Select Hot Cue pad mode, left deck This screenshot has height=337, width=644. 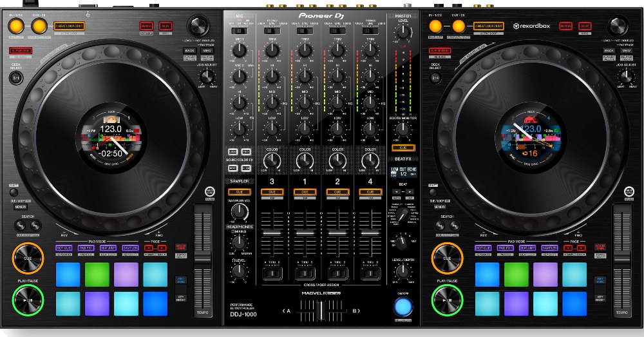[64, 248]
